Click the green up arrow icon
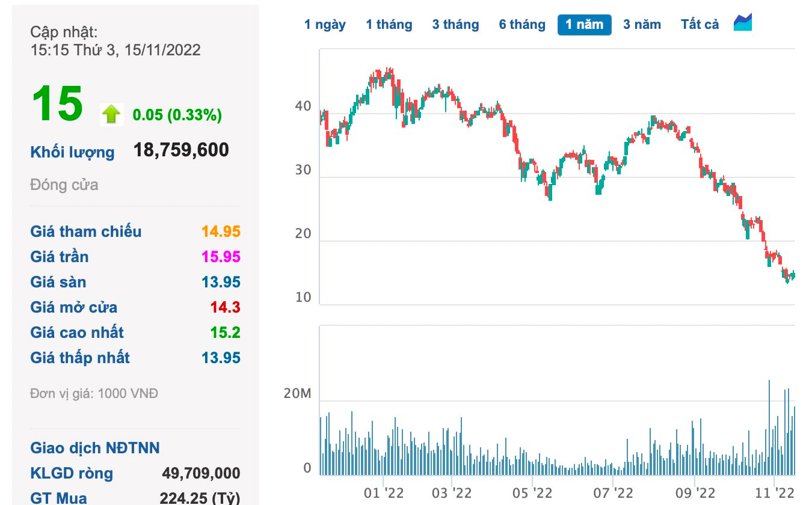The width and height of the screenshot is (812, 505). coord(111,114)
